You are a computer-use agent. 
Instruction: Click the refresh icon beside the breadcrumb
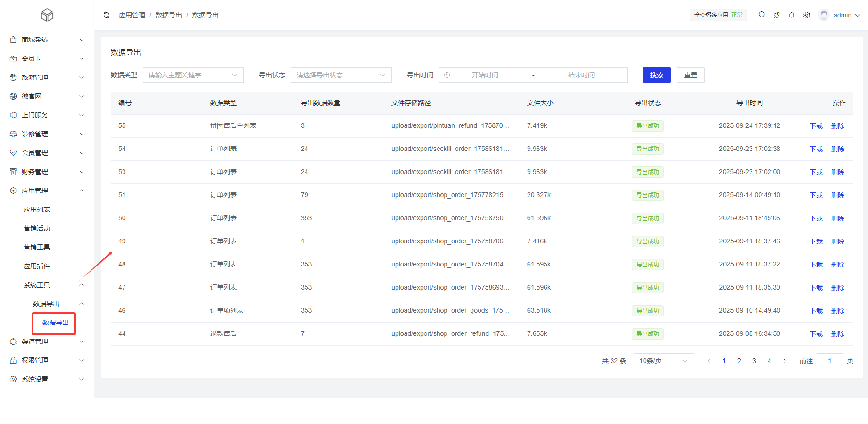click(x=107, y=15)
